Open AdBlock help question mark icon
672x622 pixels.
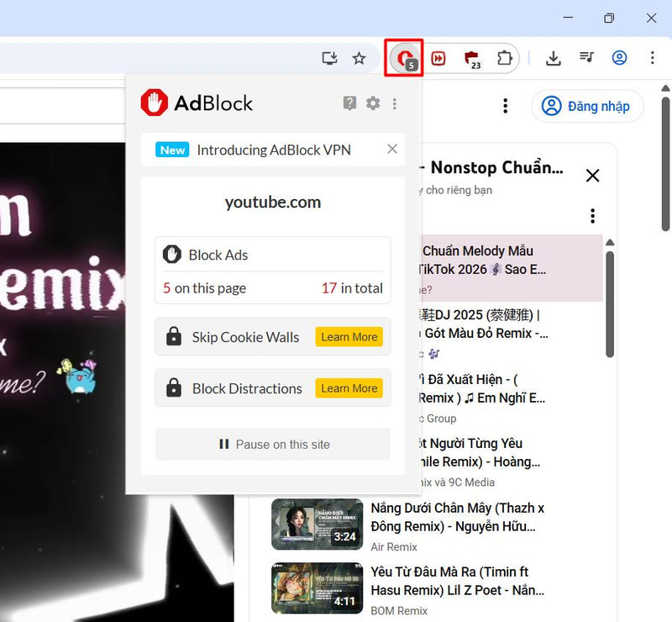tap(349, 103)
